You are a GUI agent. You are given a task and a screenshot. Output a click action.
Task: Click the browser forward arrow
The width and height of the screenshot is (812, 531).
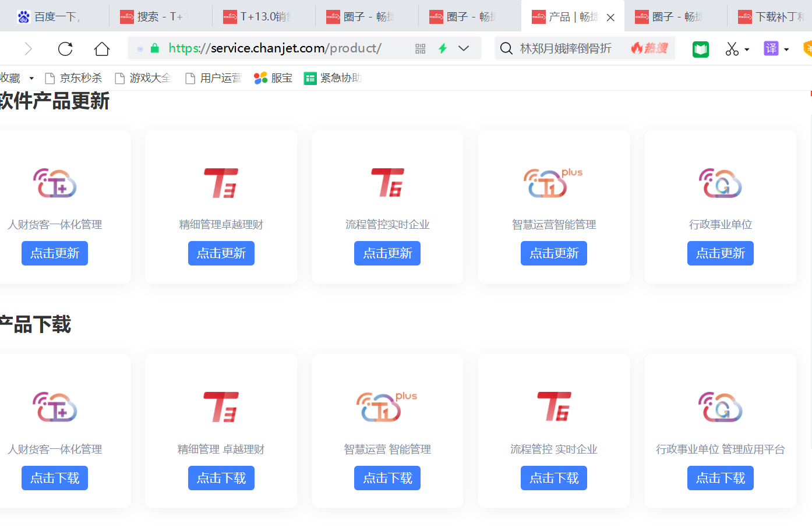coord(28,48)
